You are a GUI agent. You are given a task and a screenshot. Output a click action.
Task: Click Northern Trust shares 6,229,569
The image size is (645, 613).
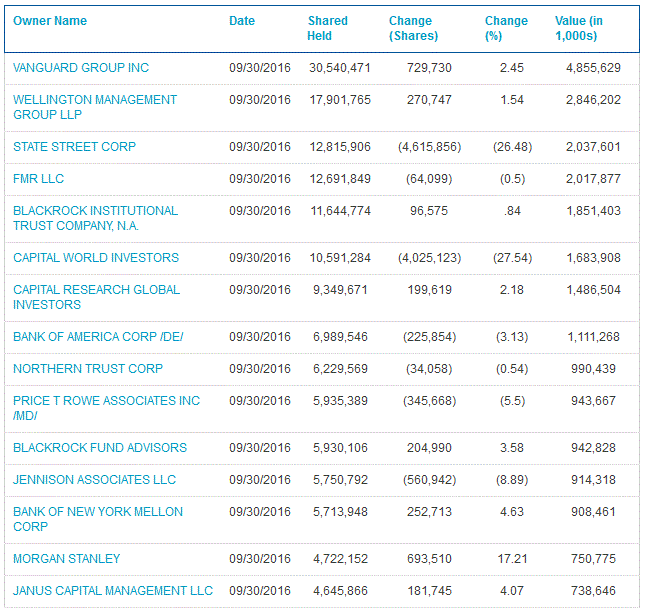coord(340,369)
